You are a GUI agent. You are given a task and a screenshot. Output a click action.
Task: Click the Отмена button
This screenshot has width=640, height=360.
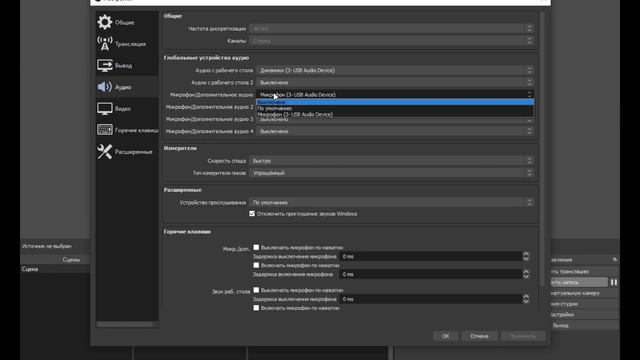click(479, 336)
